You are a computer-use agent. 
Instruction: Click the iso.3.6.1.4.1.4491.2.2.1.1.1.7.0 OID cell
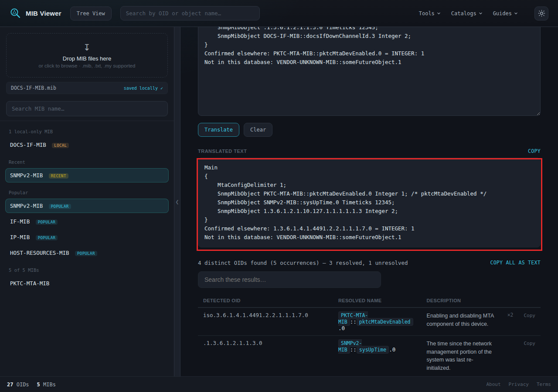[256, 315]
